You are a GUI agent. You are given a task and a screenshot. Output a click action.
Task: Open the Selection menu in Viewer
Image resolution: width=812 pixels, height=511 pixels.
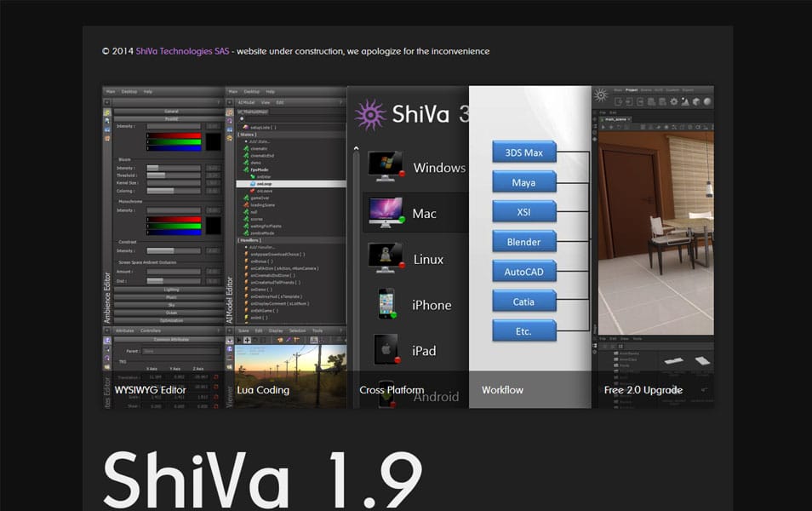click(297, 330)
